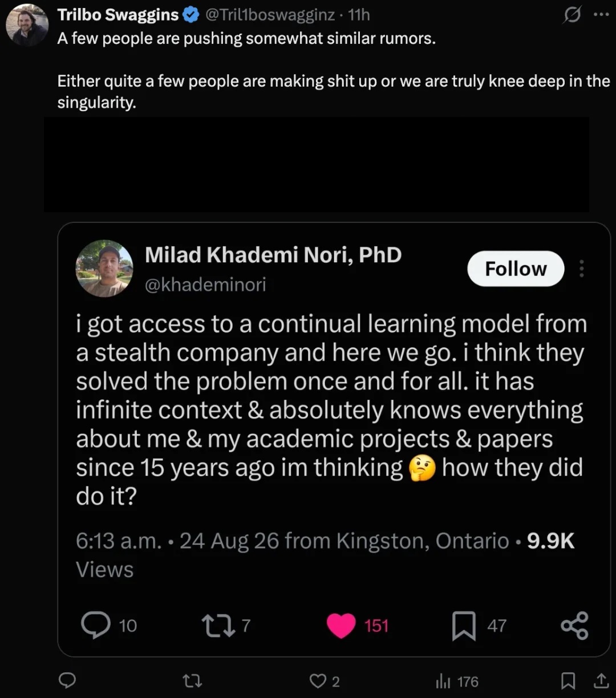Open the outer tweet's three-dot menu
Viewport: 616px width, 698px height.
pyautogui.click(x=601, y=15)
